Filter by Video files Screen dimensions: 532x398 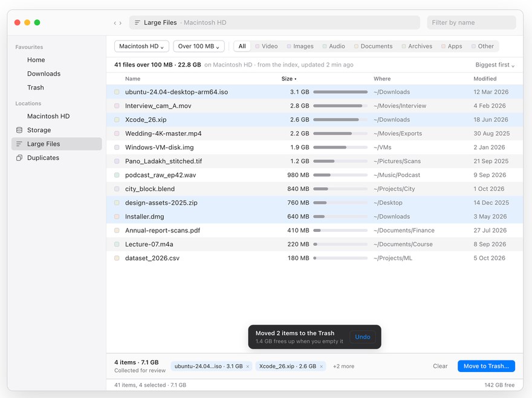coord(267,47)
